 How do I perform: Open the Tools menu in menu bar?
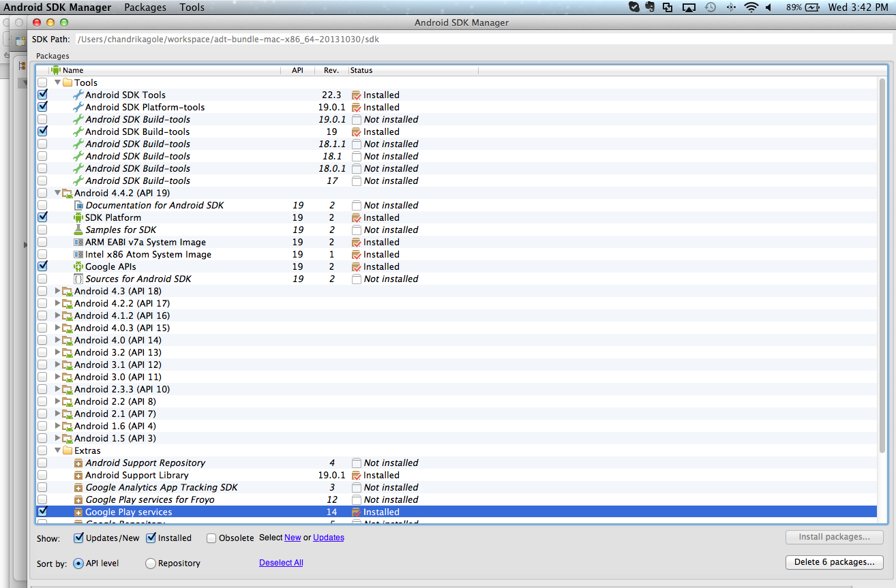(x=192, y=7)
